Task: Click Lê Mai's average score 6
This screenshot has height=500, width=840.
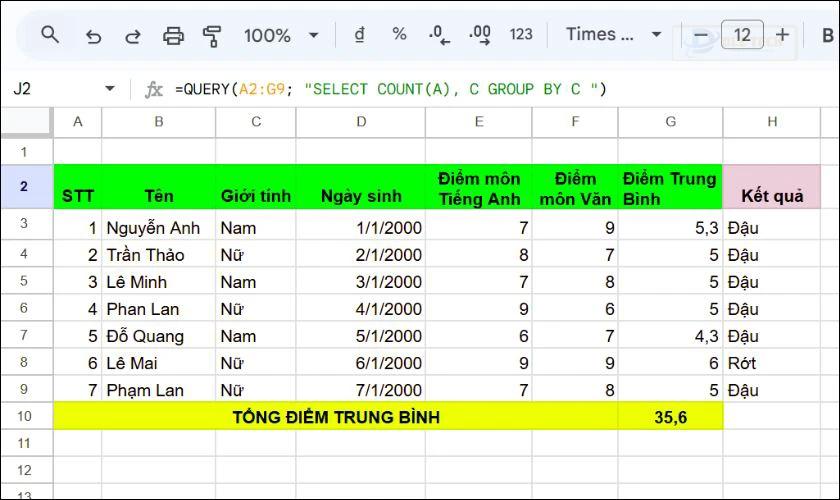Action: tap(671, 363)
